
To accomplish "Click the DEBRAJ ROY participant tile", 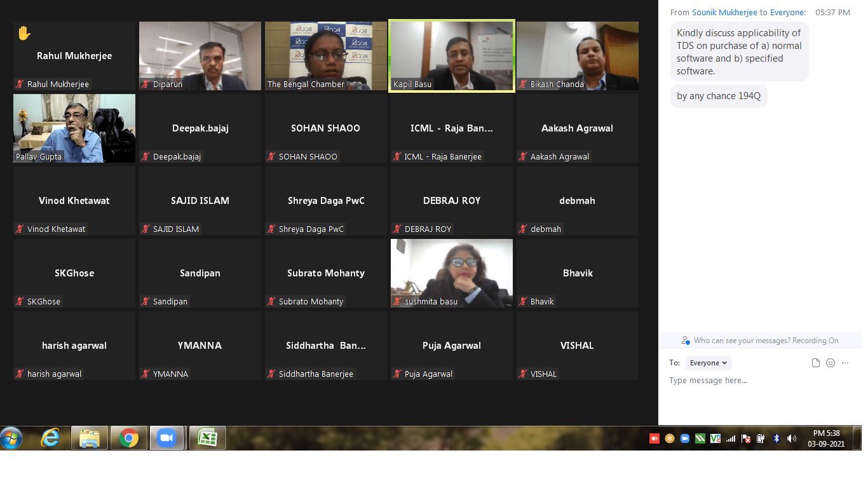I will coord(452,201).
